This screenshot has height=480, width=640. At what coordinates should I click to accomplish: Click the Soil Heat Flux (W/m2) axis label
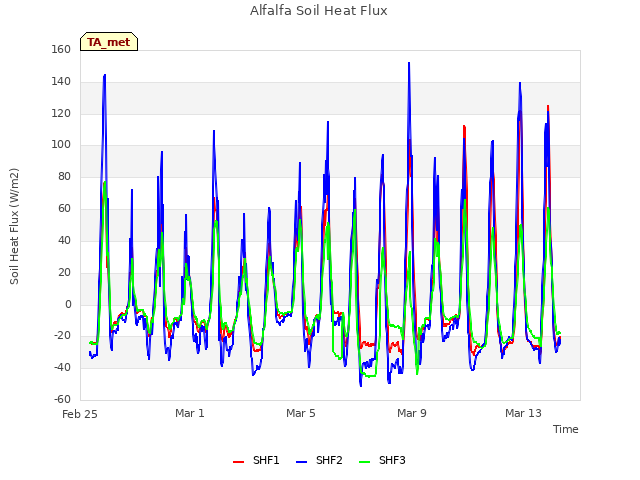pos(14,226)
